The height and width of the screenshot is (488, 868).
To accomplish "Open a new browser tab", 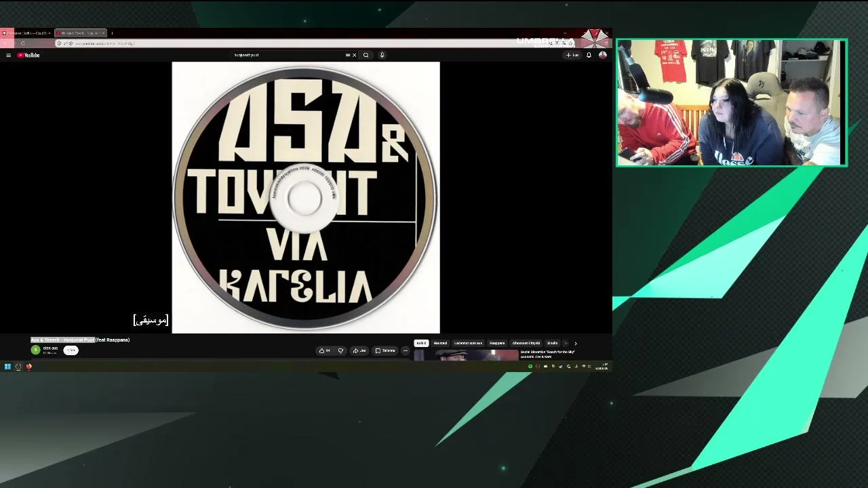I will pos(112,33).
